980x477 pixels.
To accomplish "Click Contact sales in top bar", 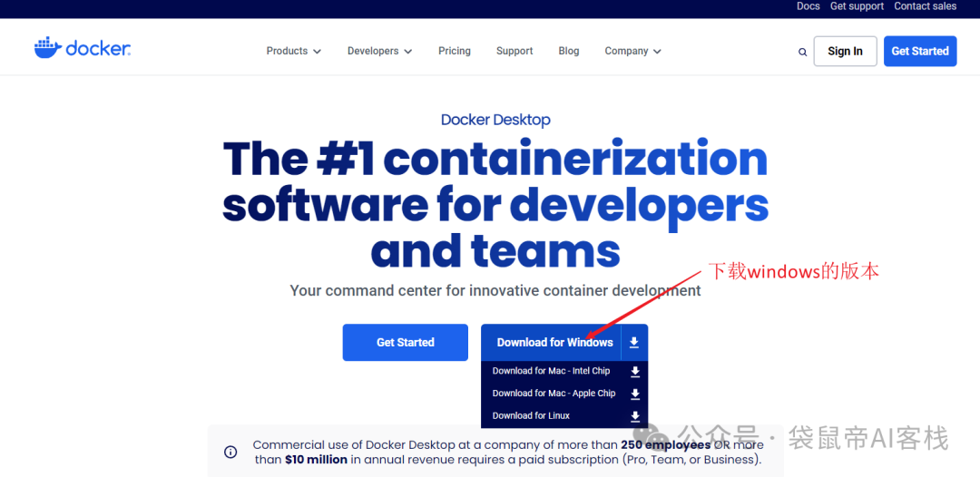I will [925, 6].
